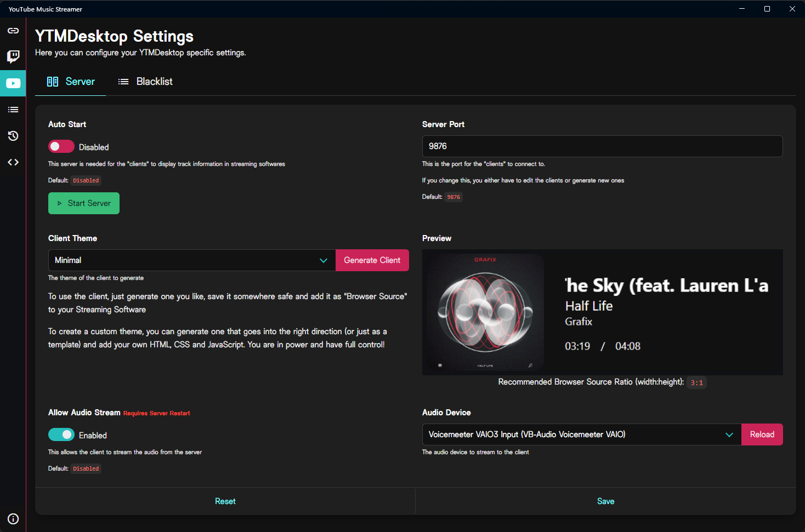The height and width of the screenshot is (532, 805).
Task: Toggle the Auto Start switch
Action: [x=61, y=146]
